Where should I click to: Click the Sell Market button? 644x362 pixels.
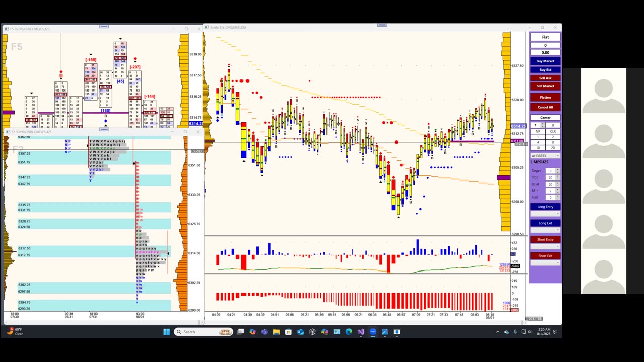[545, 86]
